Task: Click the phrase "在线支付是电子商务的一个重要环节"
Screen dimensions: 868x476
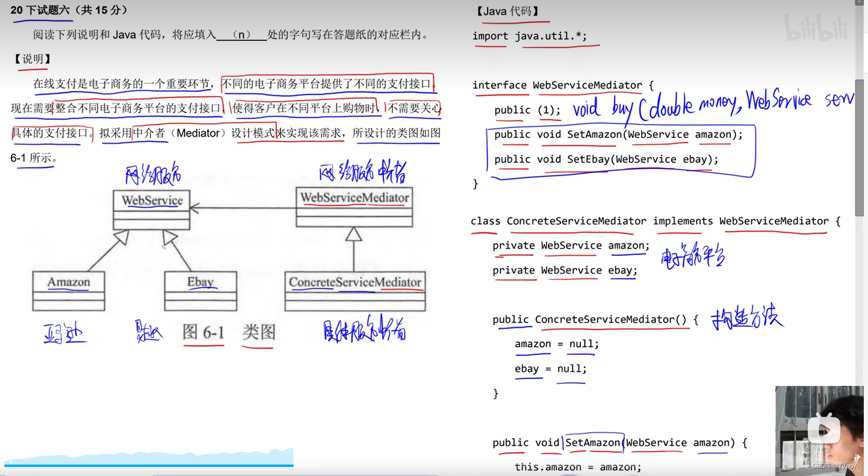Action: click(122, 84)
